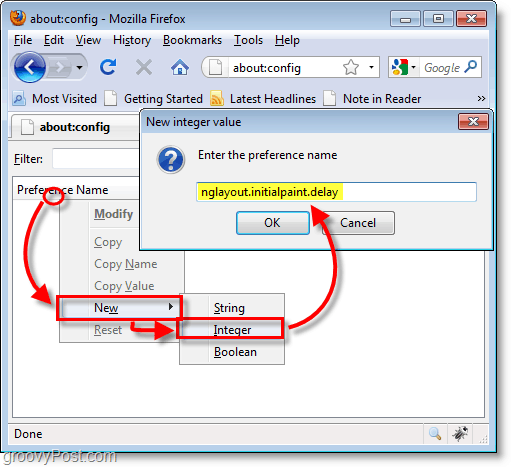Click the Note in Reader bookmark
The width and height of the screenshot is (511, 467).
372,99
